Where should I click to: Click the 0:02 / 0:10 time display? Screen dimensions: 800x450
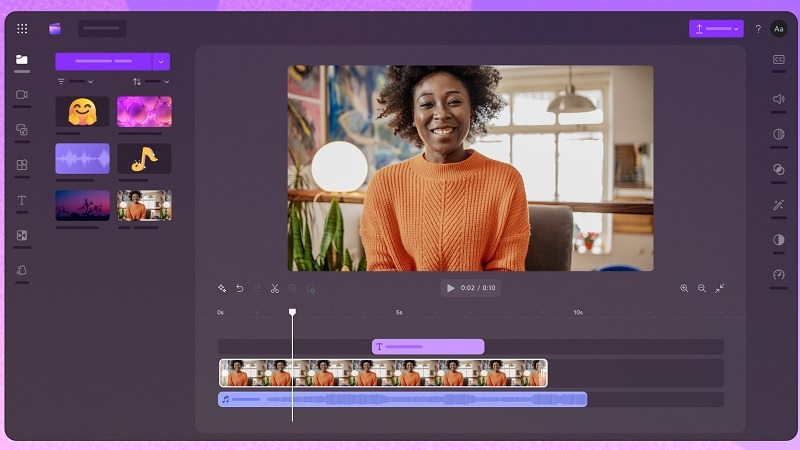pos(478,288)
